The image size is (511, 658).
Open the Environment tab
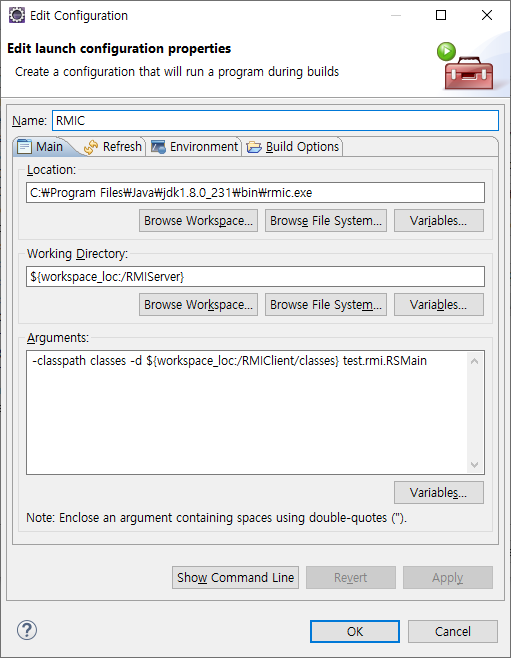point(195,146)
